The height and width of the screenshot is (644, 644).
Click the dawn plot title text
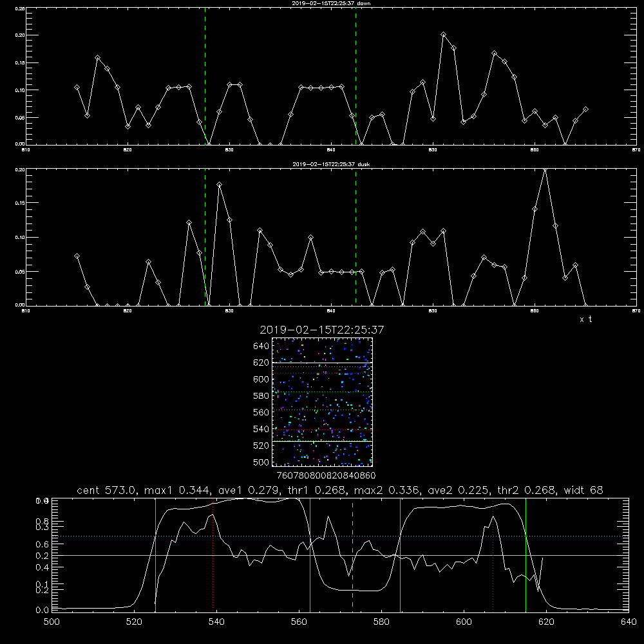tap(331, 3)
